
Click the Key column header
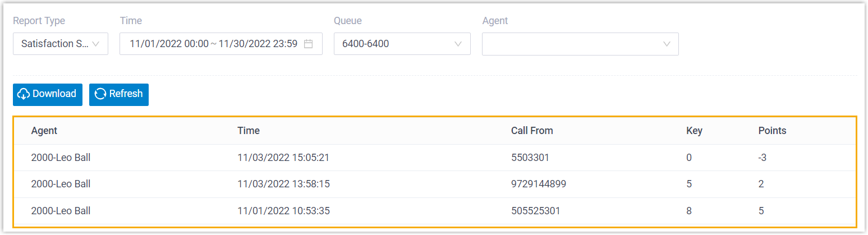(x=694, y=131)
